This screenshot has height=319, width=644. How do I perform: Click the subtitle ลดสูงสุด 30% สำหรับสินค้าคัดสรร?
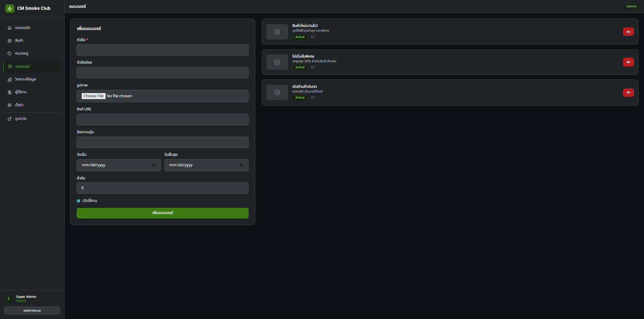click(314, 61)
